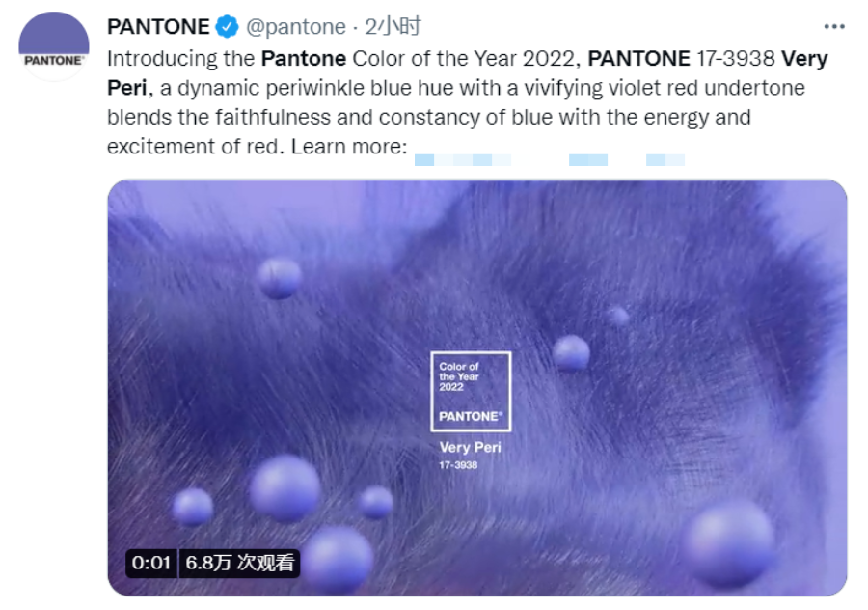Click the Pantone Color of the Year square logo
Viewport: 868px width, 610px height.
(471, 391)
